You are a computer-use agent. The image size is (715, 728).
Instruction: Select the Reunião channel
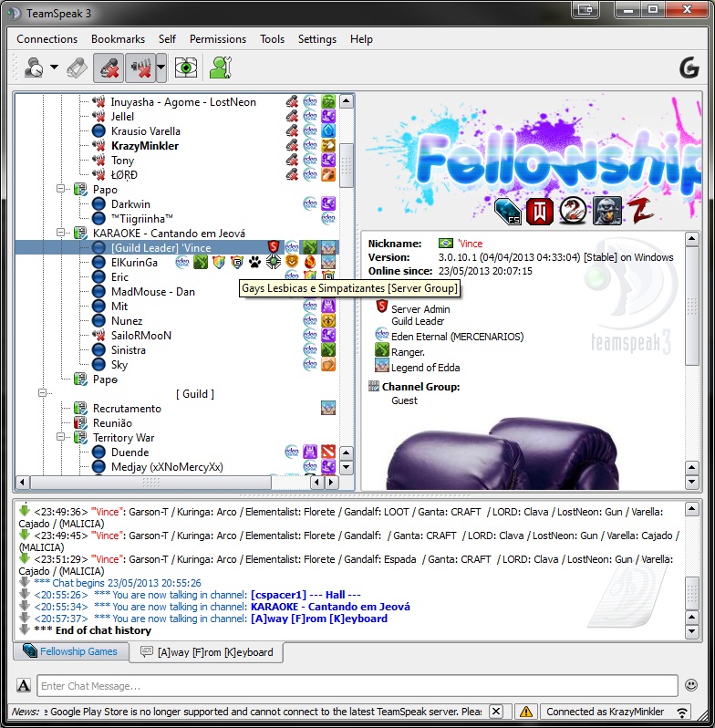pos(112,423)
